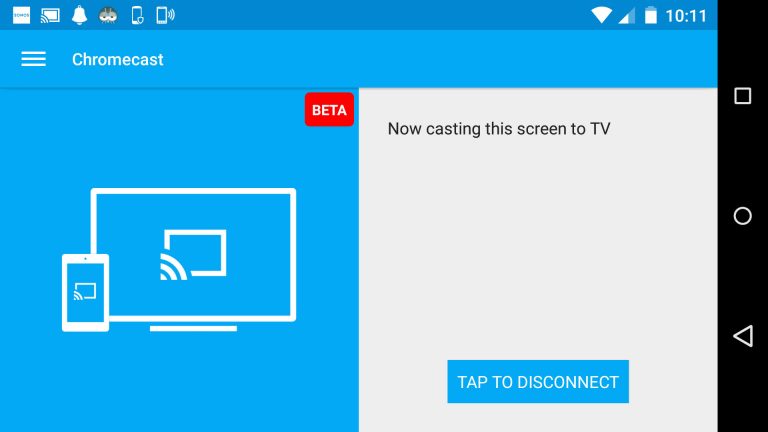Viewport: 768px width, 432px height.
Task: Tap the phone with shield status icon
Action: tap(137, 16)
